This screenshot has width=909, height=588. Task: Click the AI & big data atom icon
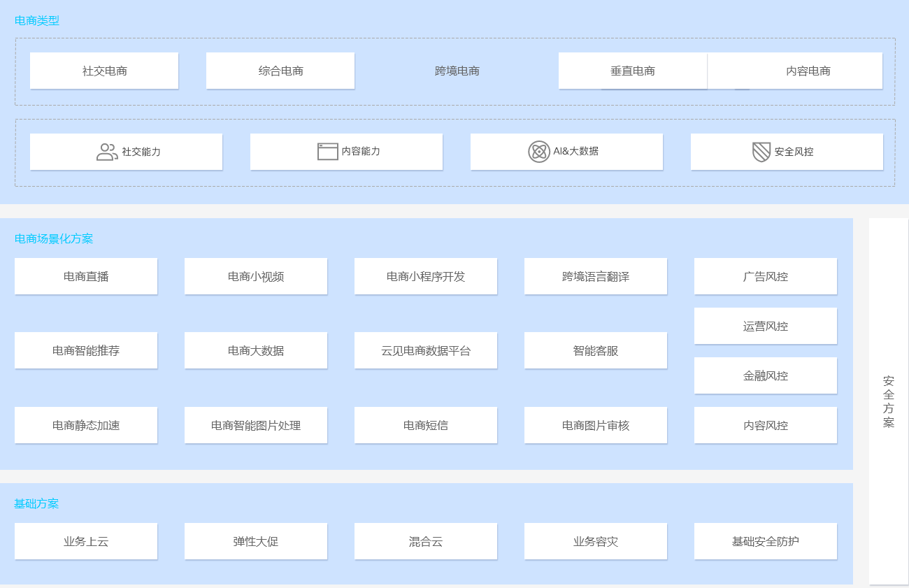(539, 152)
